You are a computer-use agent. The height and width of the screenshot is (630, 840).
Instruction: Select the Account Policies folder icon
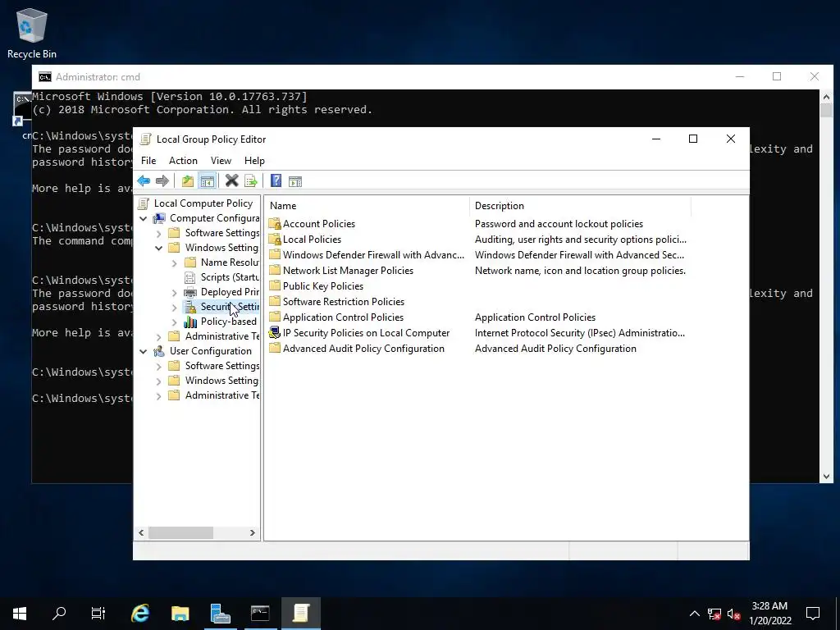pyautogui.click(x=275, y=224)
